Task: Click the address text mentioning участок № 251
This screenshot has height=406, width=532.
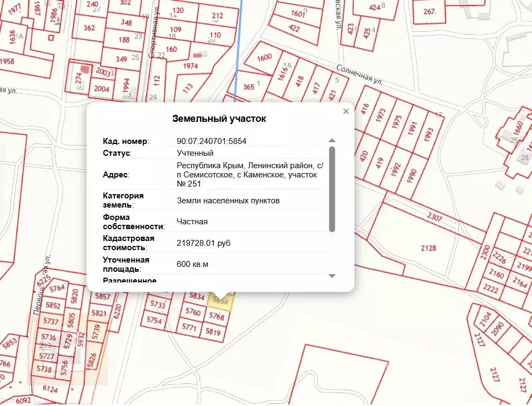Action: pyautogui.click(x=247, y=175)
